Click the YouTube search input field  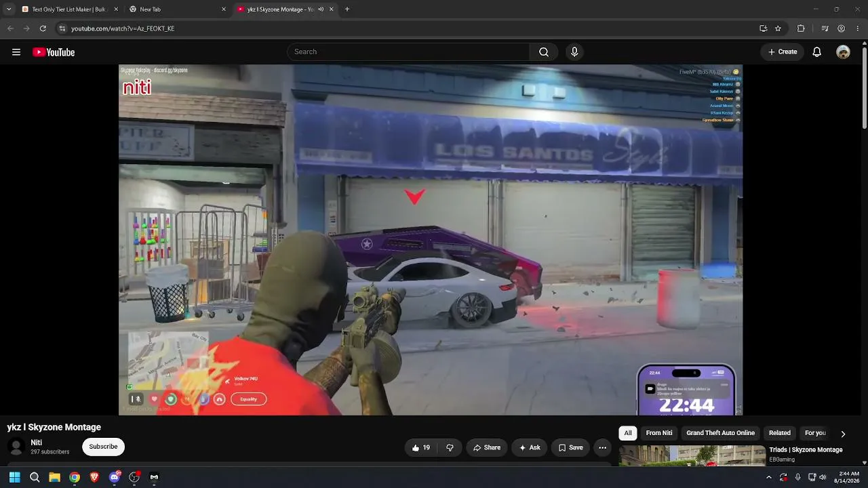tap(408, 52)
